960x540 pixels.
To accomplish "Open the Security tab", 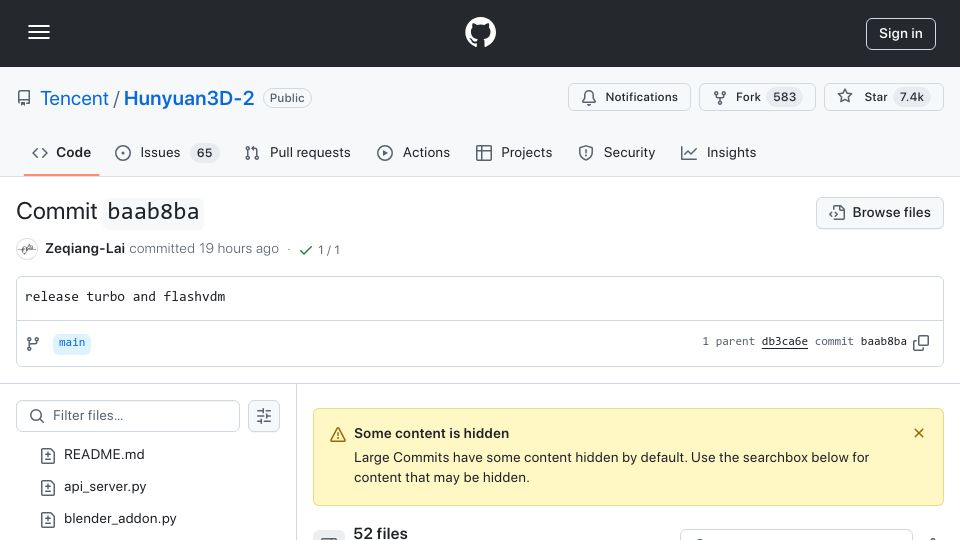I will click(617, 152).
